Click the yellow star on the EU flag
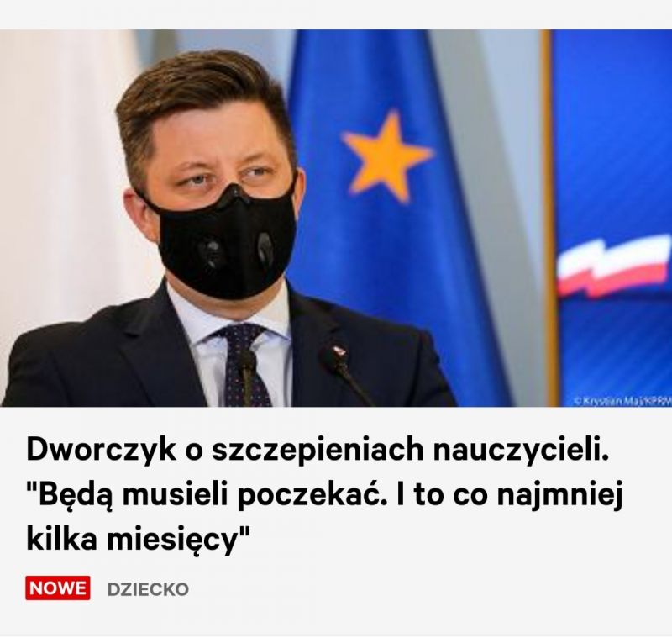This screenshot has height=638, width=672. pyautogui.click(x=386, y=156)
